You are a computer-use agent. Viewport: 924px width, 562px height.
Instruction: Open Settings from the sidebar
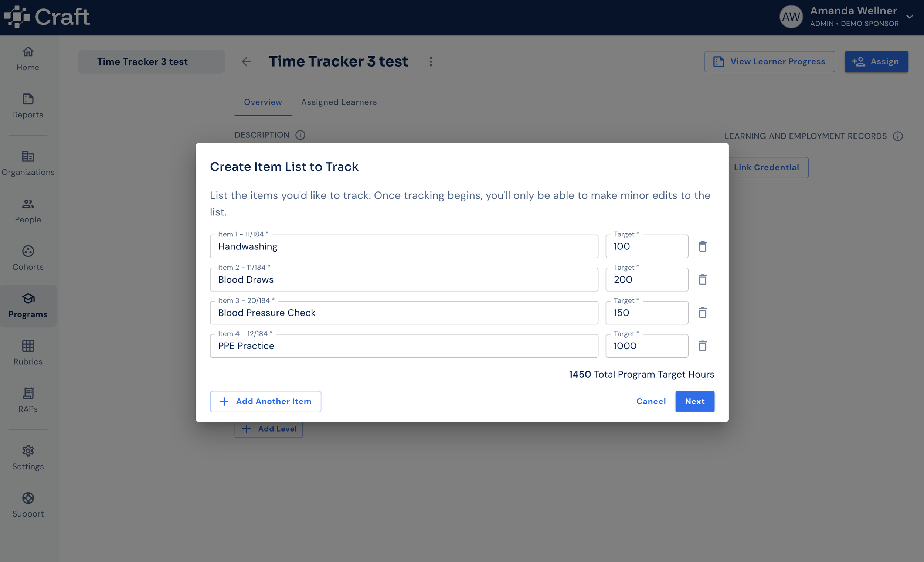28,457
